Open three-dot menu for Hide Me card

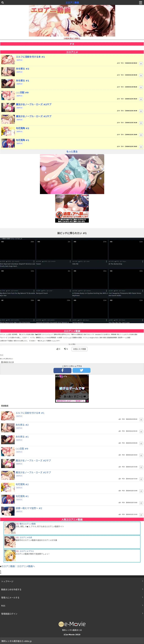106,261
